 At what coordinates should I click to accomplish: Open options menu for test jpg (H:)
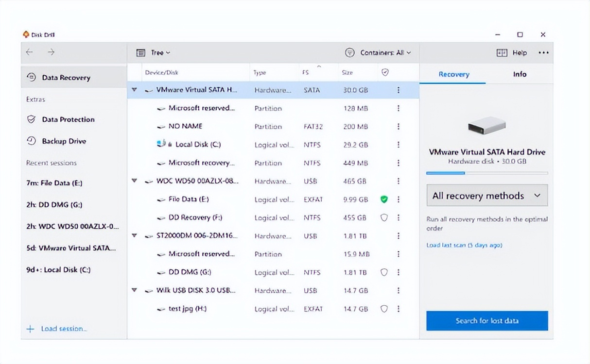pos(399,309)
